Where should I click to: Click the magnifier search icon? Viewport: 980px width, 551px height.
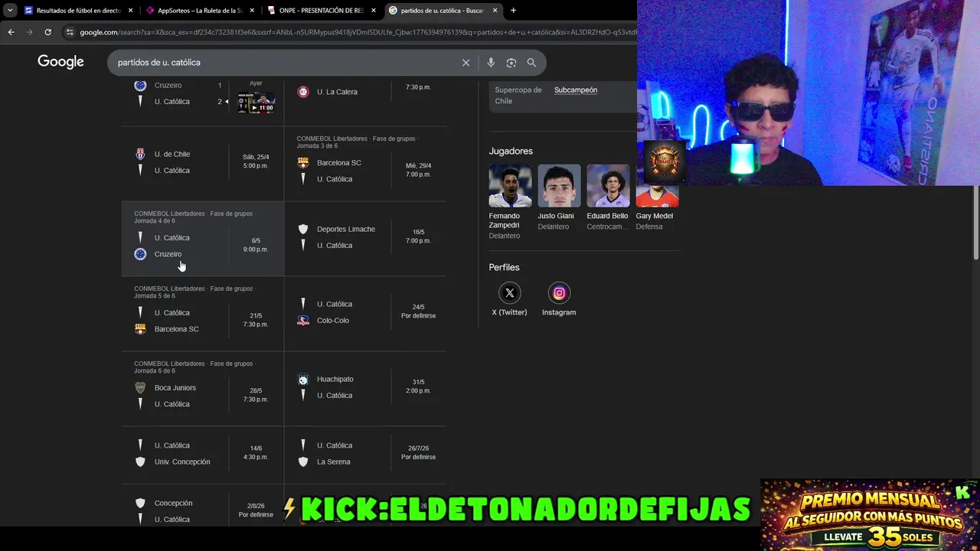point(531,63)
